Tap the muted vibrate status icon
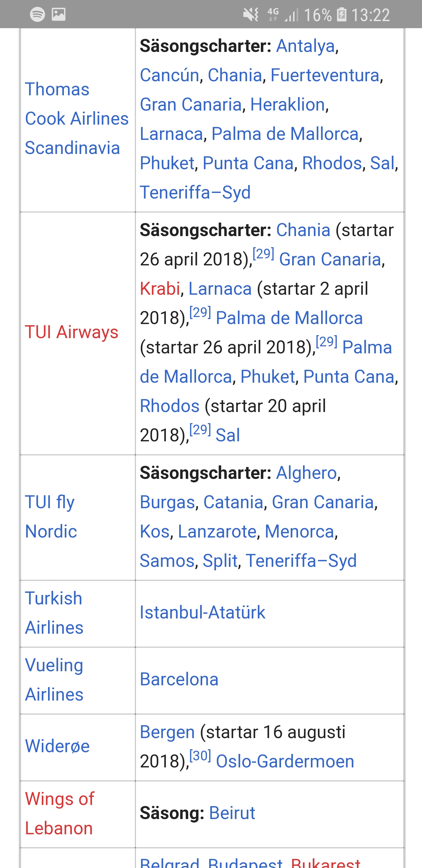Screen dimensions: 422x868 [x=251, y=14]
